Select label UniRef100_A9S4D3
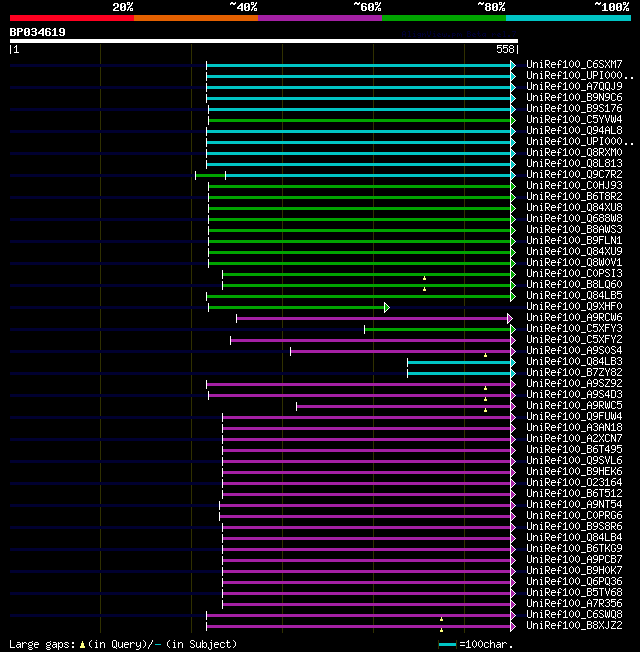The image size is (640, 652). tap(574, 395)
